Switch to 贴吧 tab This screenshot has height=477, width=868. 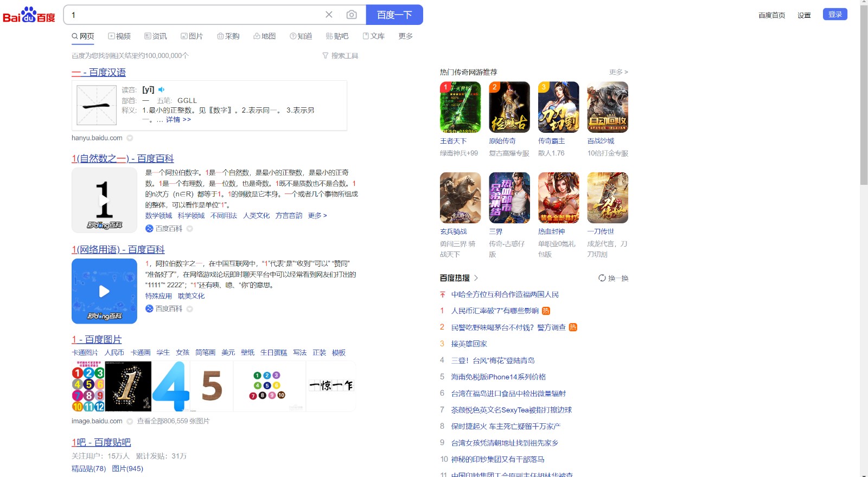click(x=337, y=36)
